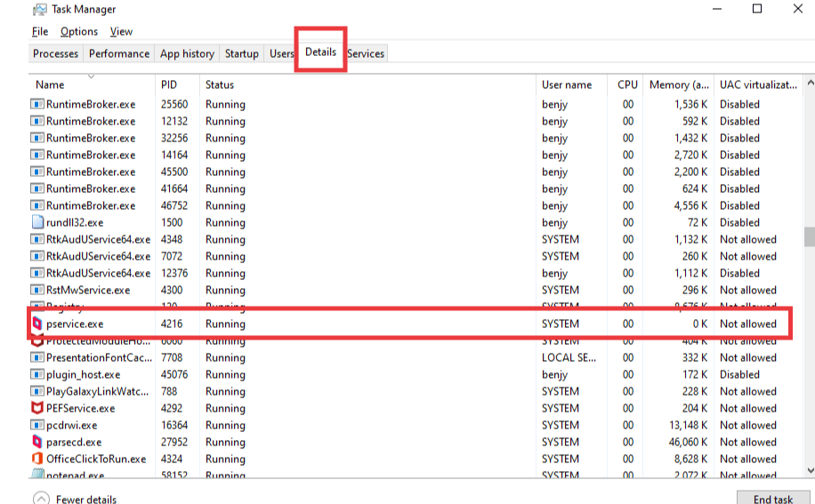Switch to the Services tab

pos(366,53)
